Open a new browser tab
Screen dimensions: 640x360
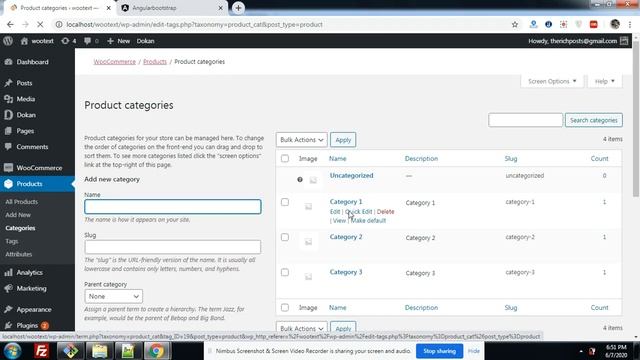coord(238,8)
